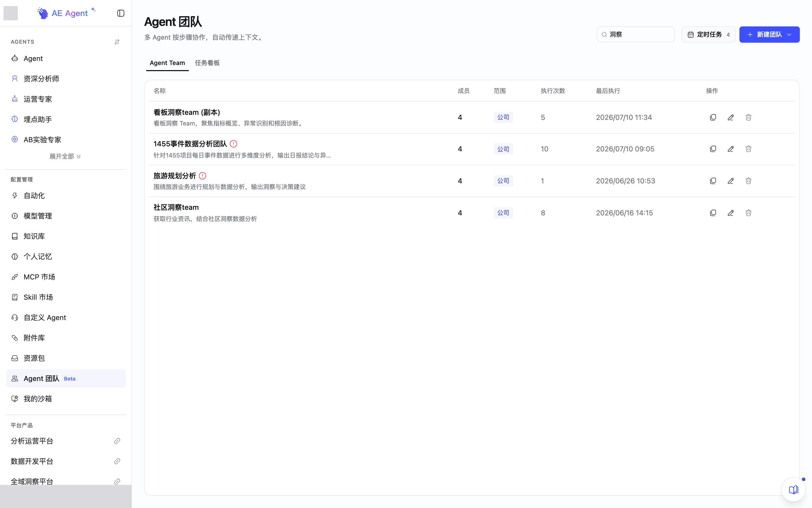
Task: Open the 知识库 page
Action: coord(66,236)
